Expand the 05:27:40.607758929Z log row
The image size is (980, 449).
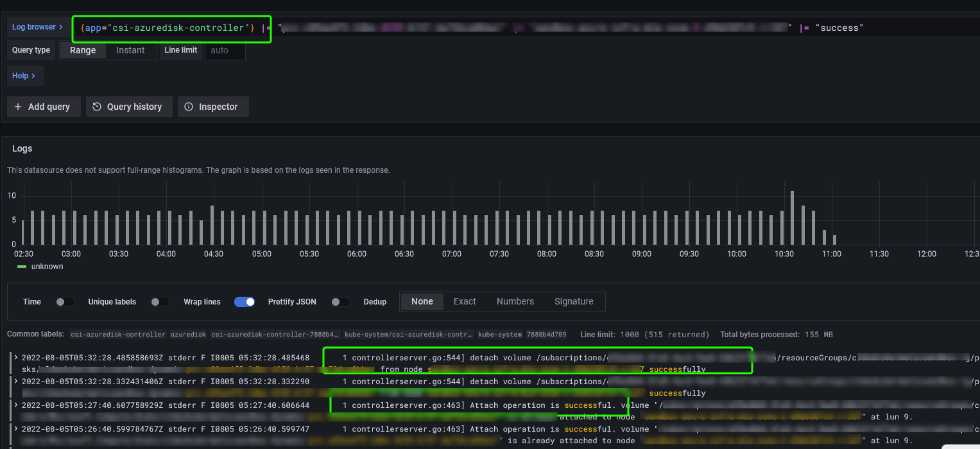coord(16,405)
